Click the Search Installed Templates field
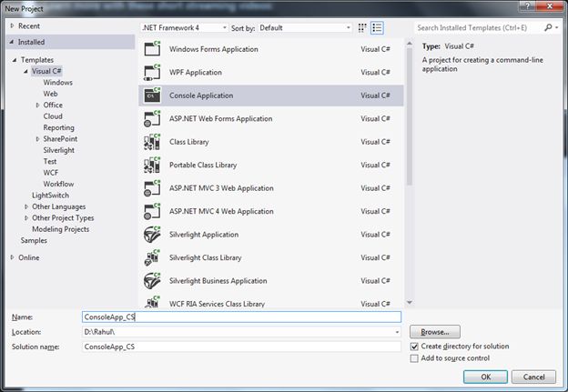 479,28
